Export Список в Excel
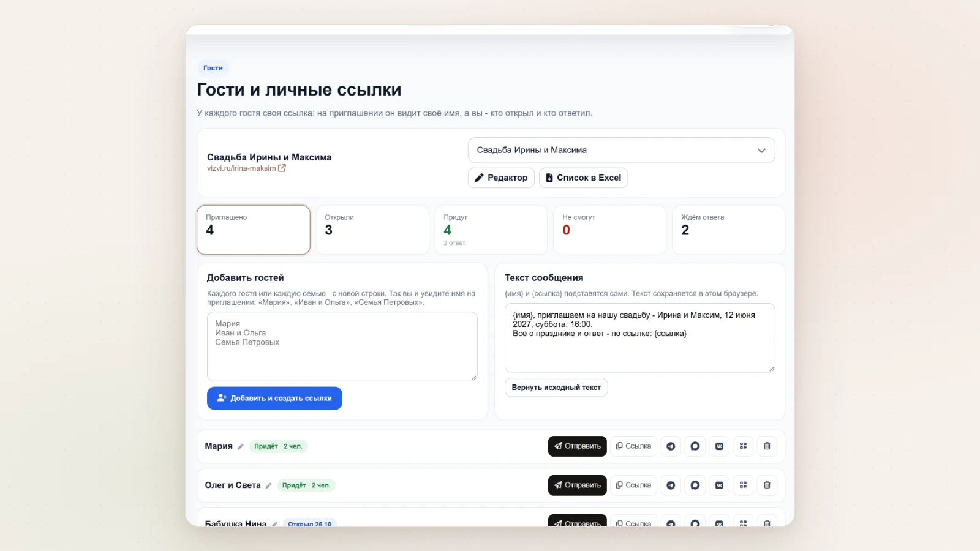This screenshot has width=980, height=551. 583,178
